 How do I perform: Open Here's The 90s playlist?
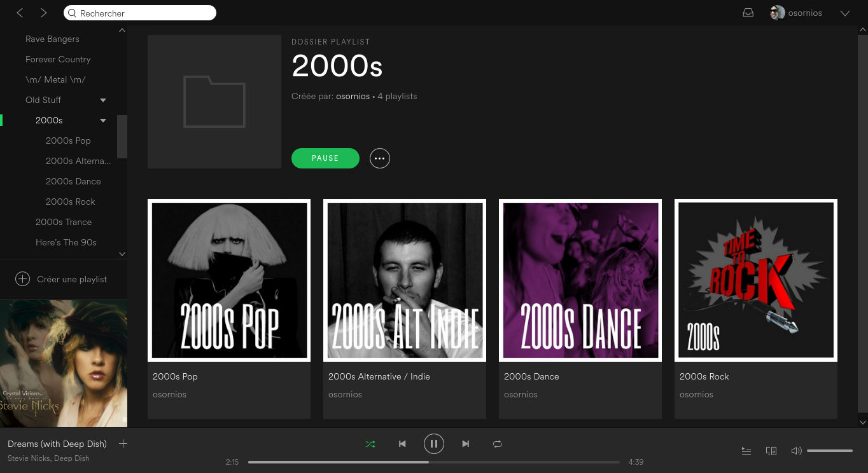pyautogui.click(x=66, y=242)
